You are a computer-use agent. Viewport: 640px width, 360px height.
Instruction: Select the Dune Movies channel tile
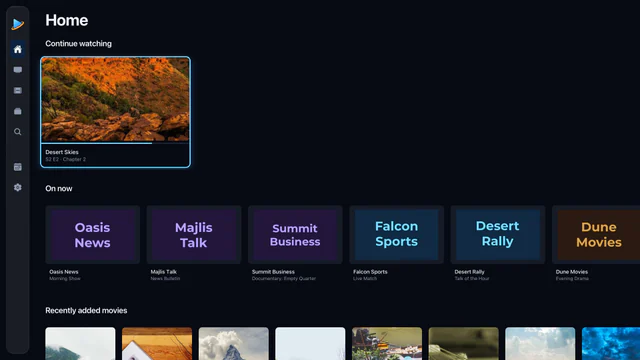[596, 235]
